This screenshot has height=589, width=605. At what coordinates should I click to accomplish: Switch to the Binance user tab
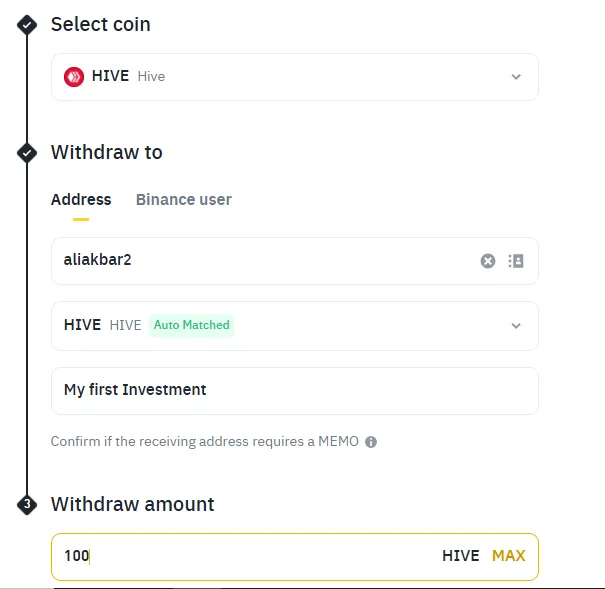click(x=184, y=200)
